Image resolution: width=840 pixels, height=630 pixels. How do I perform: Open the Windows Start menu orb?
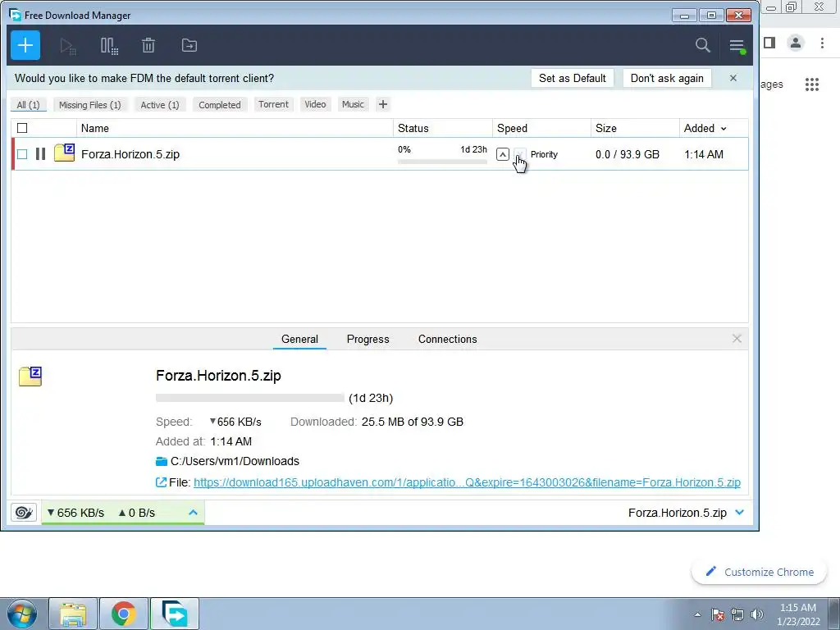pos(21,614)
